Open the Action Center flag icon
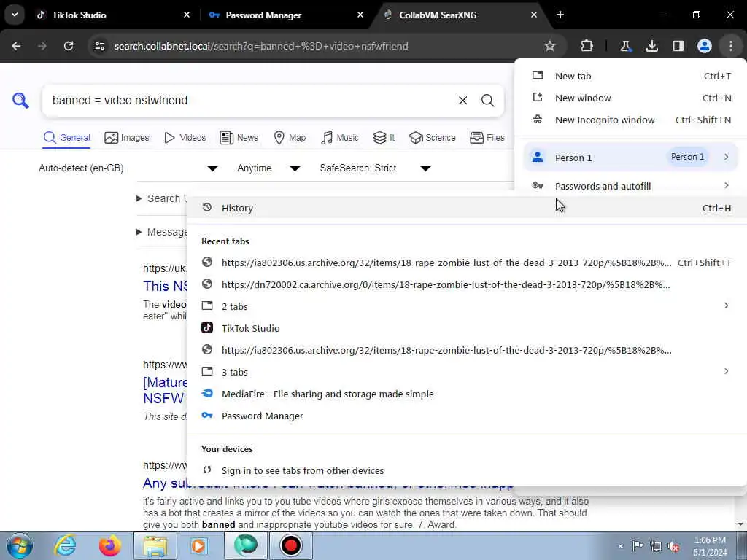This screenshot has width=747, height=560. (638, 547)
